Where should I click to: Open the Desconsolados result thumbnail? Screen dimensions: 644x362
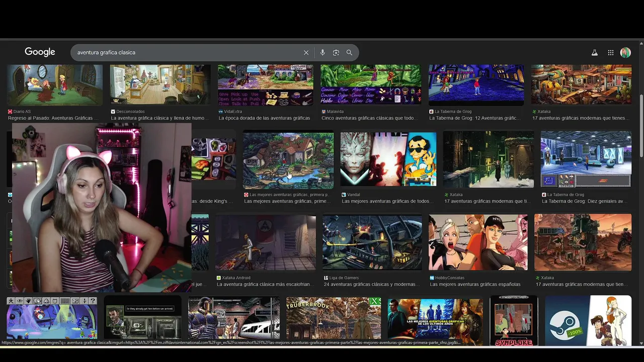click(x=160, y=84)
